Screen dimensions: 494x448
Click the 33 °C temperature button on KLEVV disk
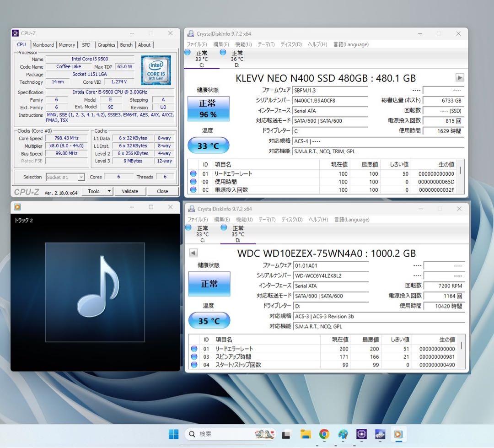(208, 146)
